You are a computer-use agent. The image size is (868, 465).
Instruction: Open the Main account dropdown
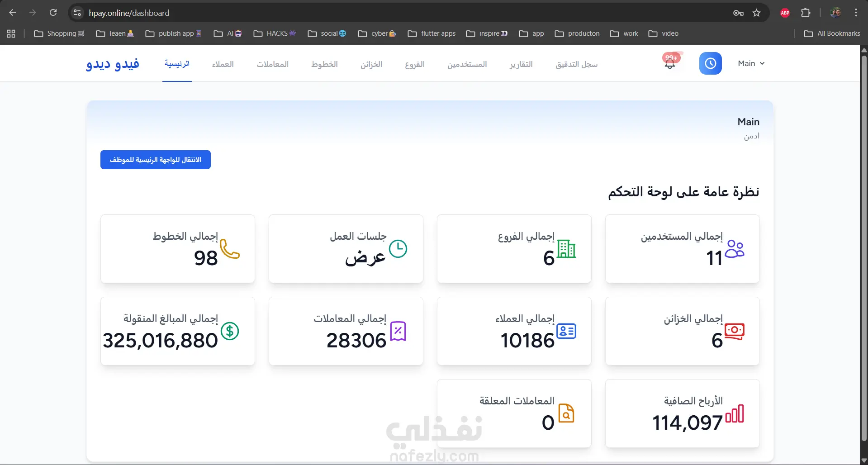[751, 63]
